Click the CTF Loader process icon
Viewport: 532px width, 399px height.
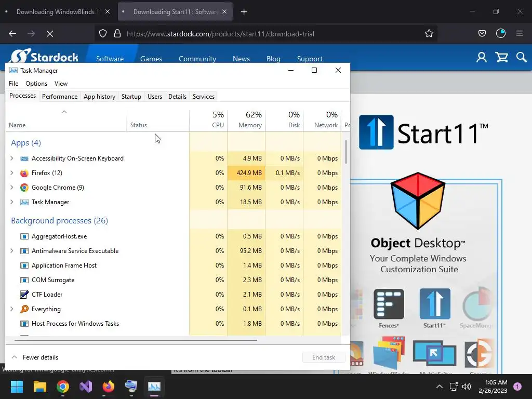[x=24, y=295]
